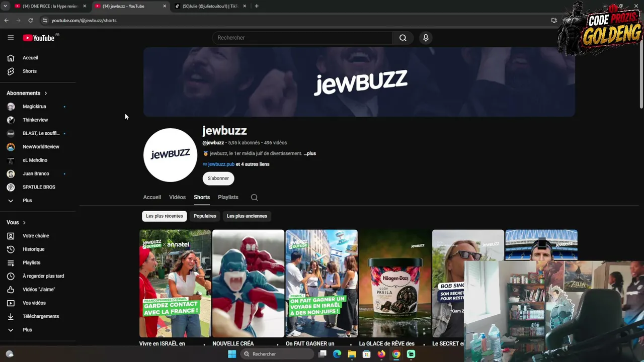The image size is (644, 362).
Task: Click the address bar URL youtube.com/@jewbuzz/shorts
Action: (84, 20)
